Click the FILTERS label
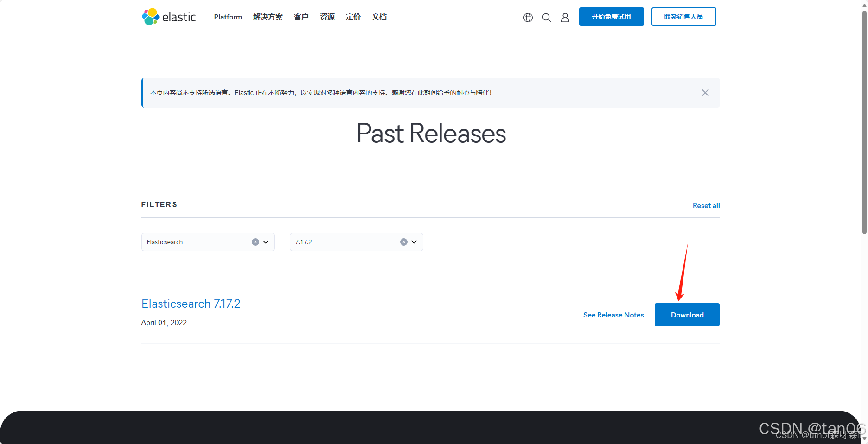Viewport: 868px width, 444px height. [160, 205]
